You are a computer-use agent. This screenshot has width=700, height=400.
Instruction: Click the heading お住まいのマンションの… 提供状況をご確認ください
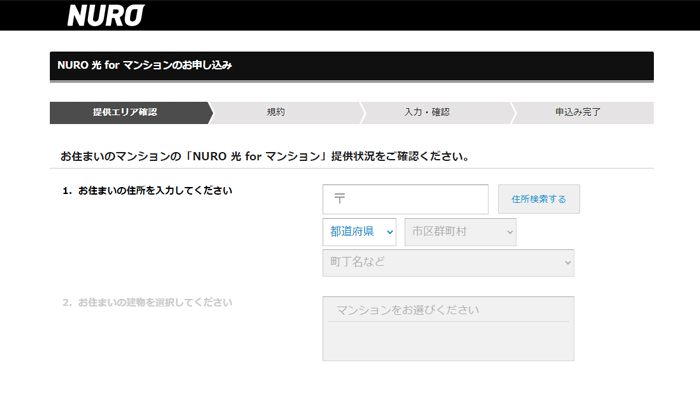pos(265,156)
